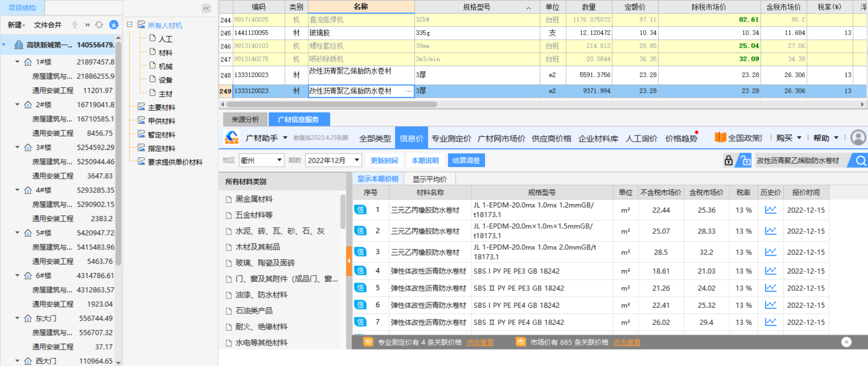
Task: Click 点击查看 link for 专业测定价
Action: (x=480, y=342)
